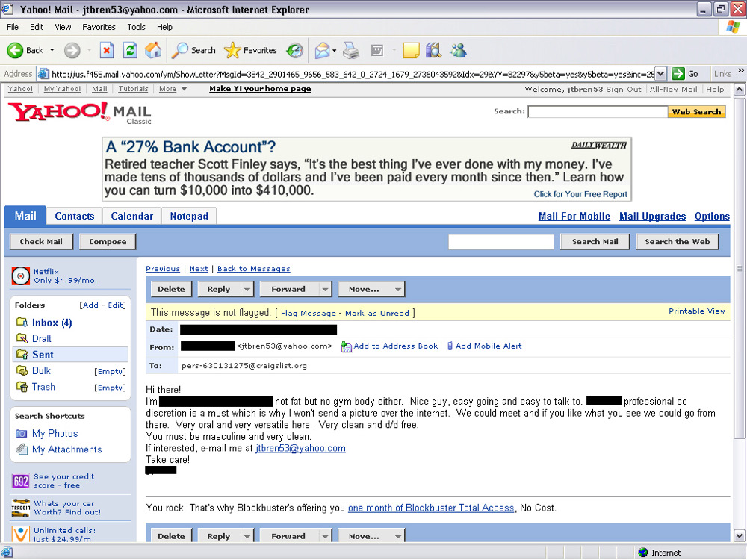Click the 692 credit score icon

pos(20,481)
